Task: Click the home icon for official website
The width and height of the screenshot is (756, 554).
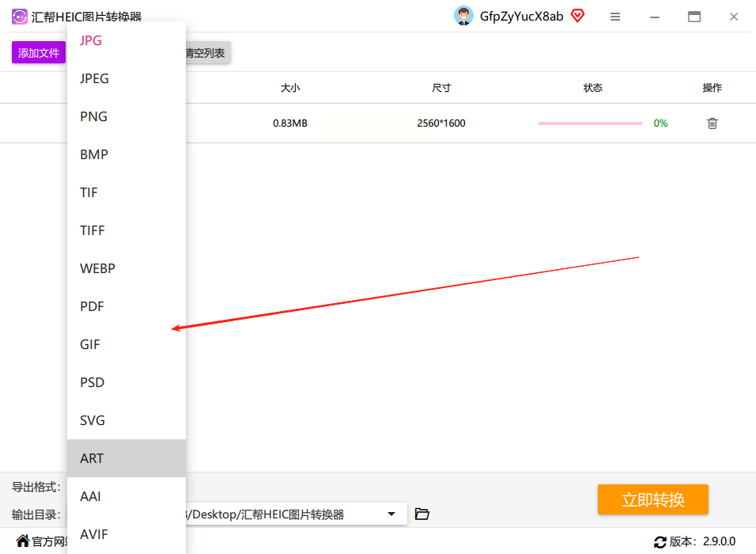Action: (23, 541)
